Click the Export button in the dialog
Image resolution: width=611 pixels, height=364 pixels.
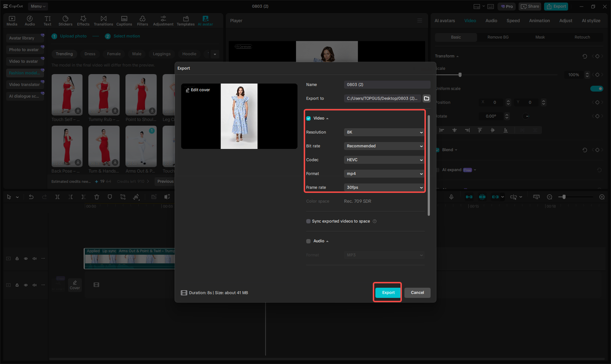(387, 292)
